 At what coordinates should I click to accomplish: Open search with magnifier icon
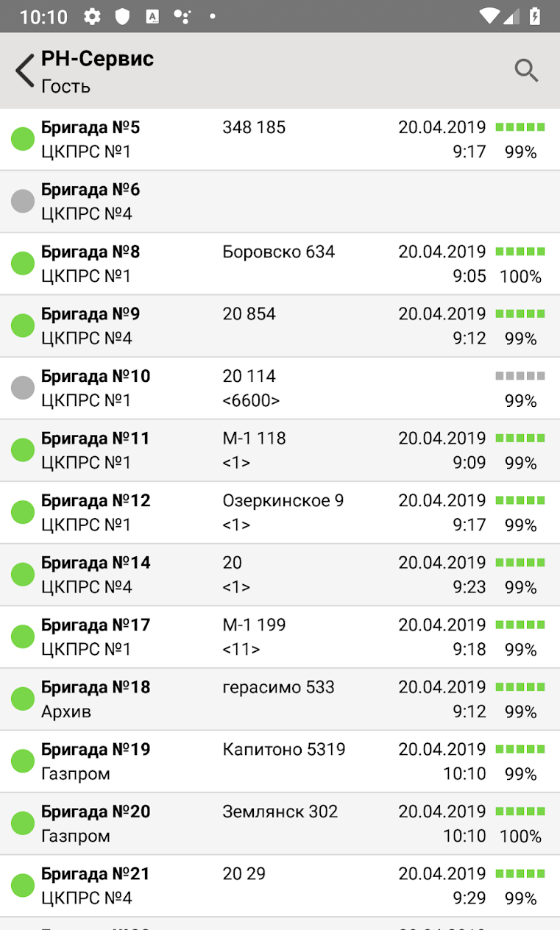click(526, 71)
